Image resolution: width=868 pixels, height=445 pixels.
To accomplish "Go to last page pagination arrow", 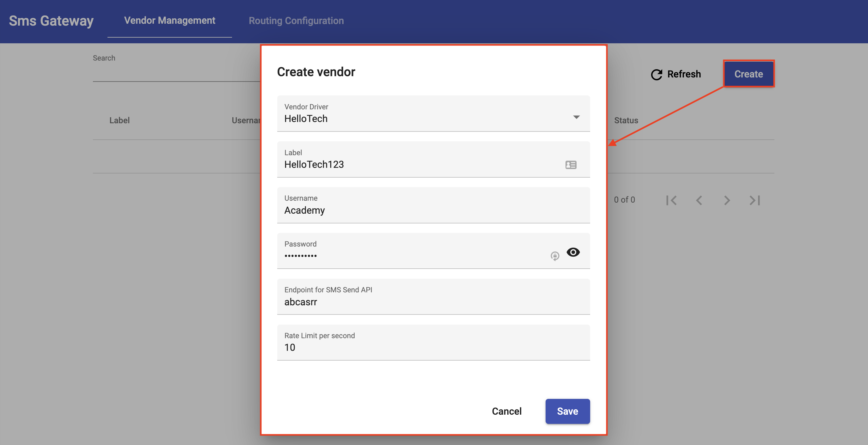I will pos(755,200).
